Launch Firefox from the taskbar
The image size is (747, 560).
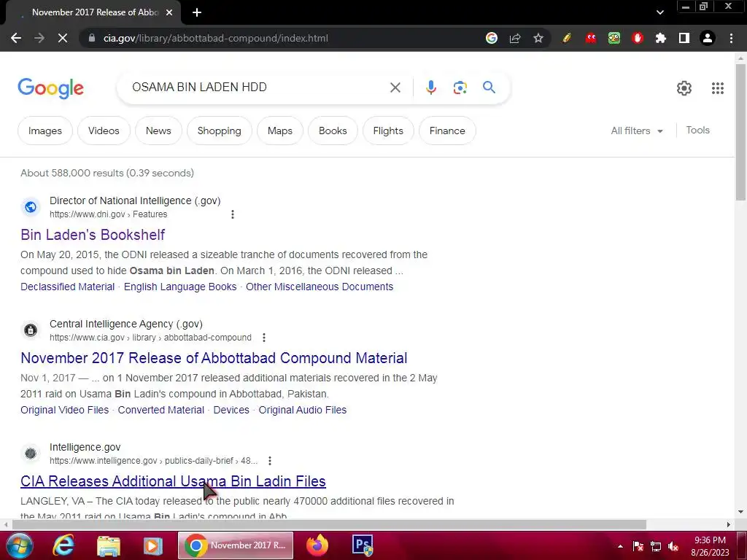(317, 545)
